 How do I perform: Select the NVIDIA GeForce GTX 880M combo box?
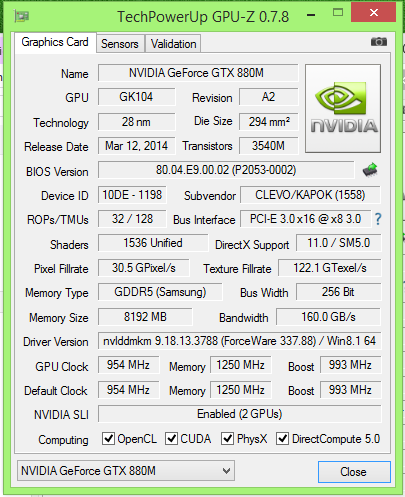(126, 471)
